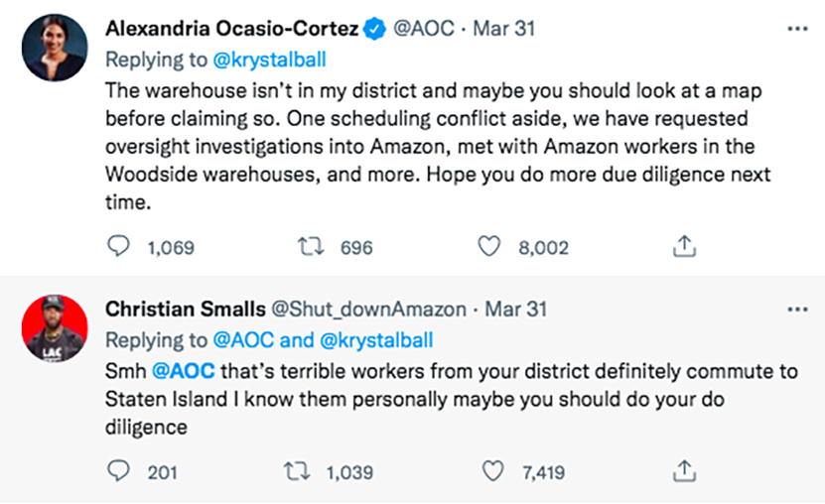Viewport: 825px width, 504px height.
Task: Open Alexandria Ocasio-Cortez display name link
Action: (x=232, y=29)
